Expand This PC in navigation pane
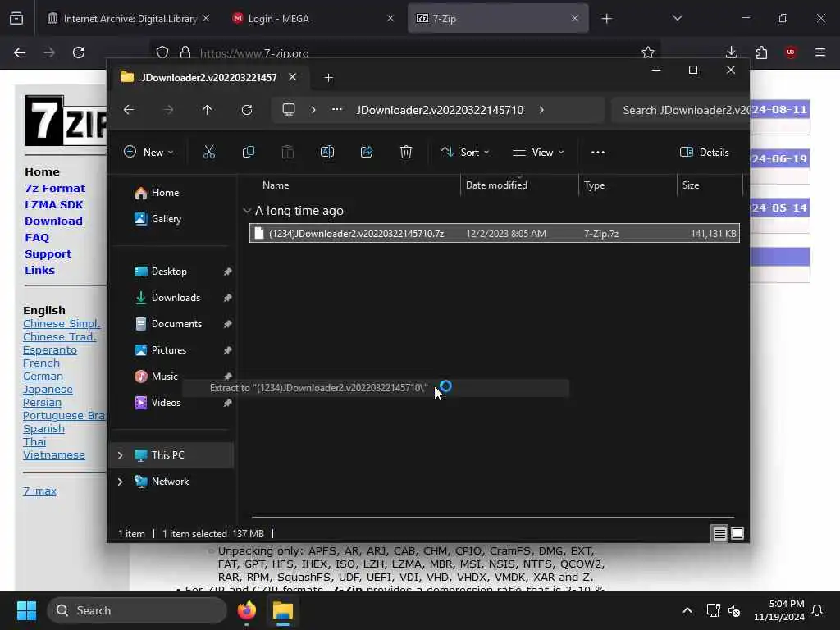Screen dimensions: 840x630 [x=120, y=455]
